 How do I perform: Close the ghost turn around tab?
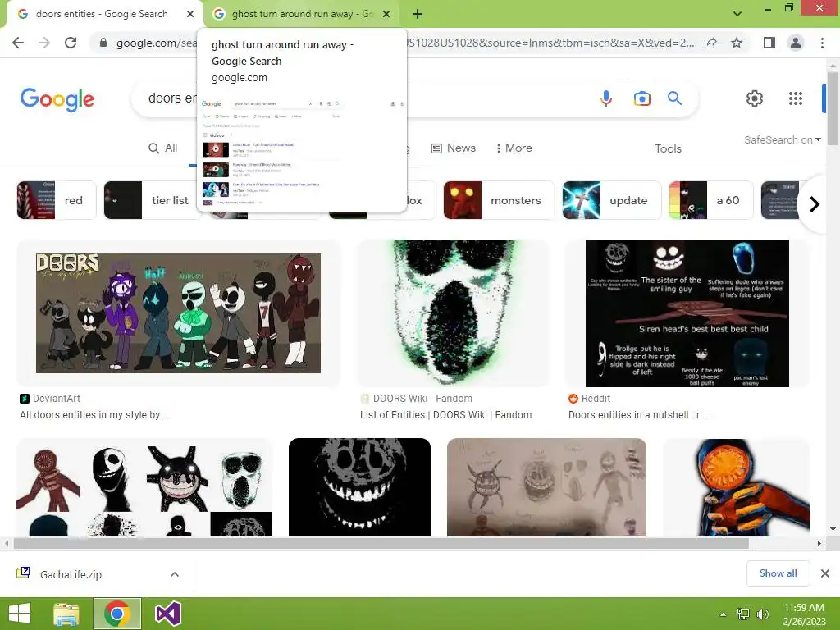(386, 14)
